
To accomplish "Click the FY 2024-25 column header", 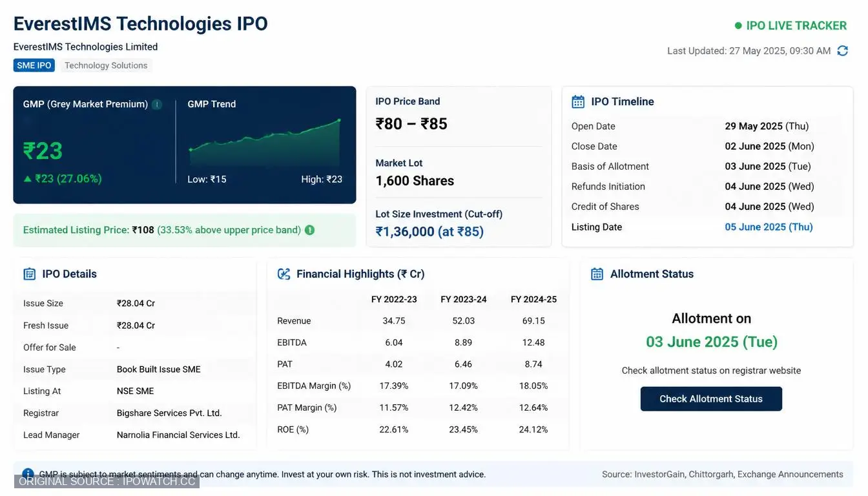I will 533,299.
